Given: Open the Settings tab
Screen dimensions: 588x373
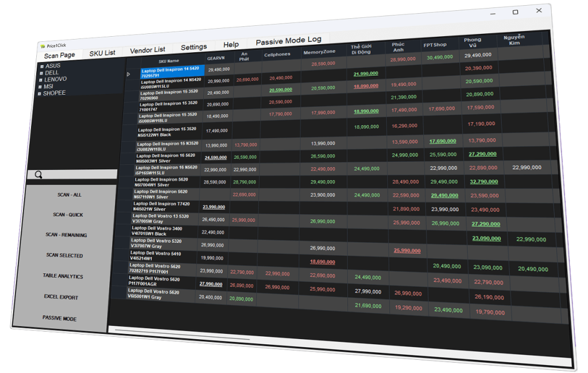Looking at the screenshot, I should 194,46.
